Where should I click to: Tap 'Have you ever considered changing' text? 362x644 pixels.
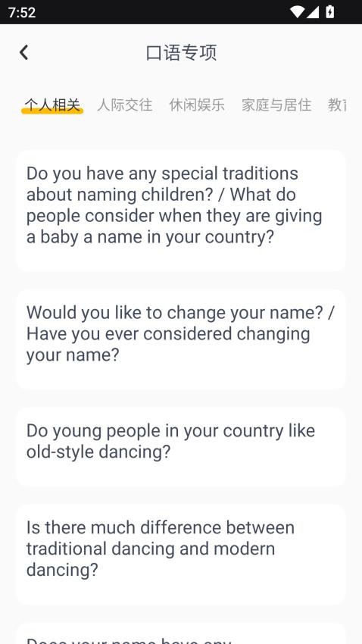pyautogui.click(x=168, y=334)
